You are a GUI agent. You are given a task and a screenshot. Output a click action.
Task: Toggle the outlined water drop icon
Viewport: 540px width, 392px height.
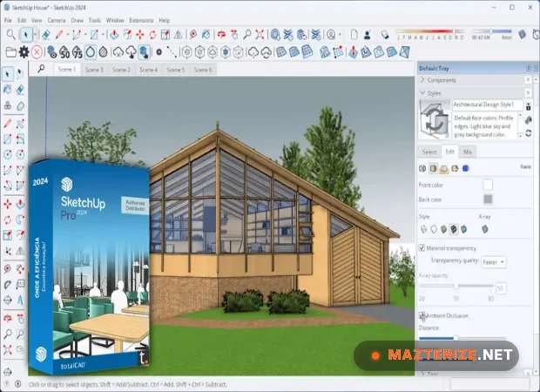(91, 52)
